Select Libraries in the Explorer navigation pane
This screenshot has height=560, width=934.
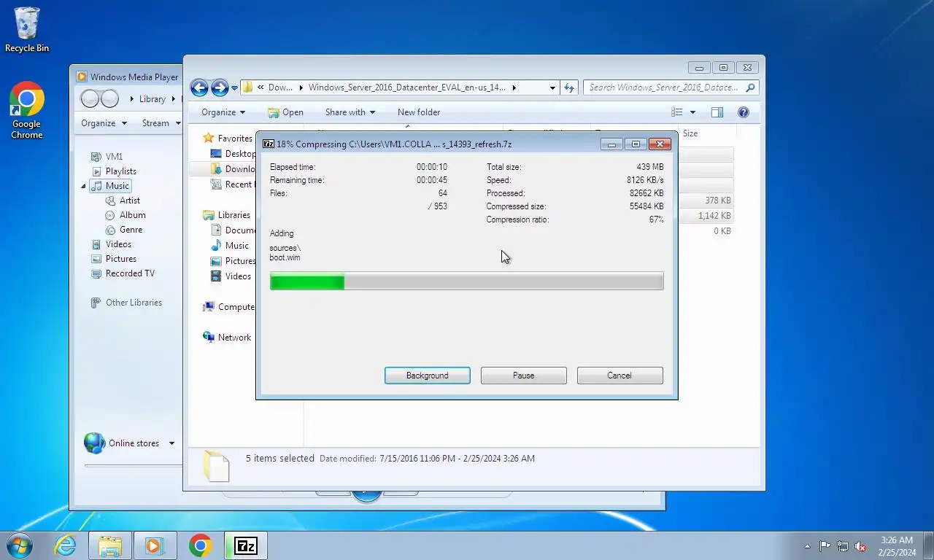[226, 215]
